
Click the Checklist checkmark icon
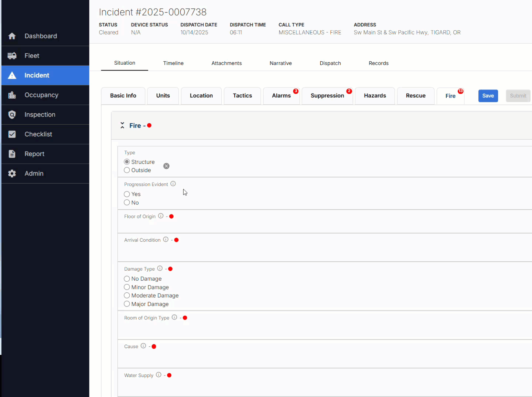12,134
